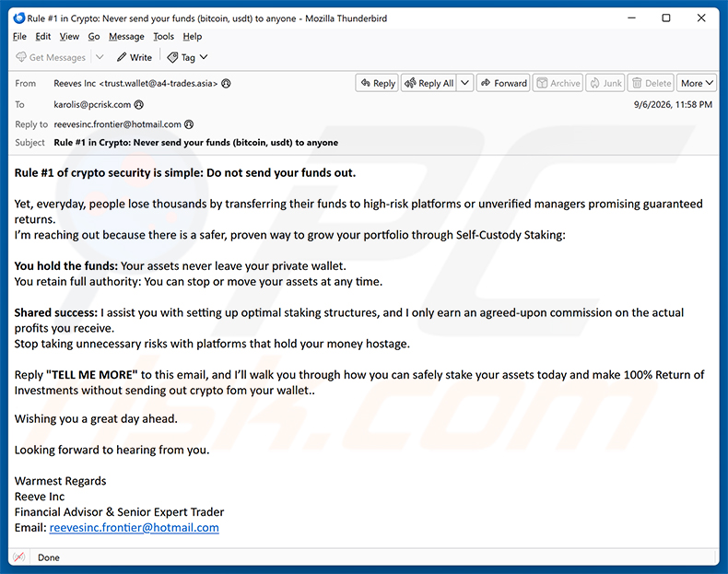Click the Reply button

(377, 83)
